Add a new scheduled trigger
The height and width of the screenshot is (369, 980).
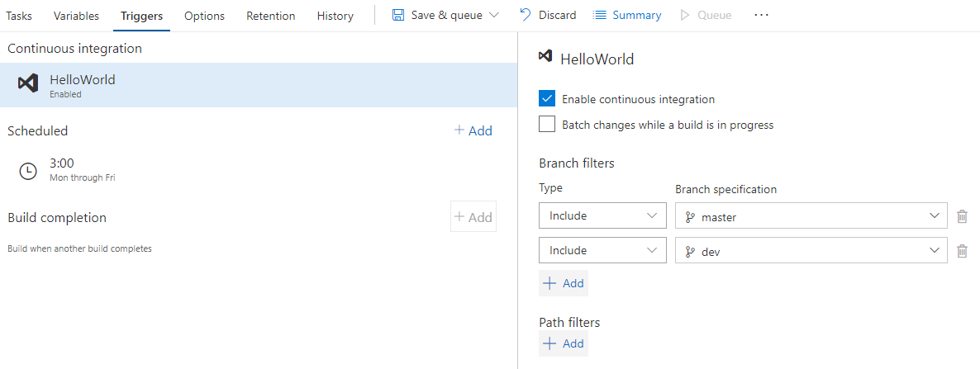[x=473, y=130]
